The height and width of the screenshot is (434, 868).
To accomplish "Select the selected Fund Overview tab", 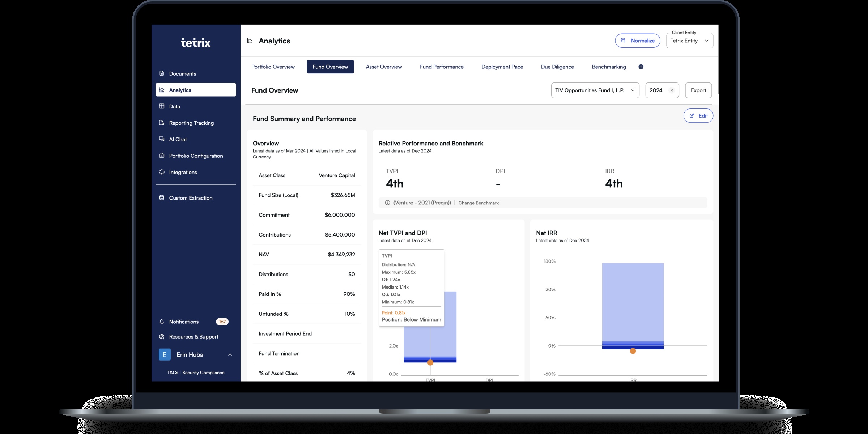I will click(x=330, y=67).
